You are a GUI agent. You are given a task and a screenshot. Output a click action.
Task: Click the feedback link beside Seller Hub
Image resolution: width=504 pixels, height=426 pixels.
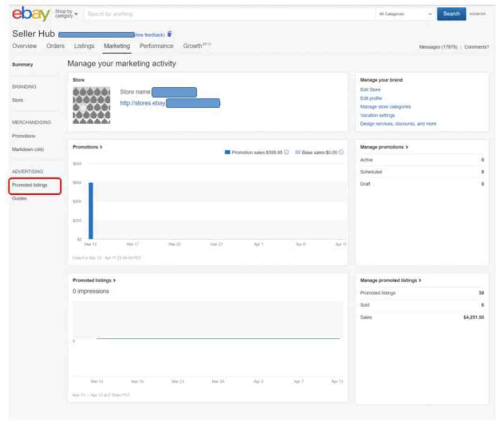150,35
